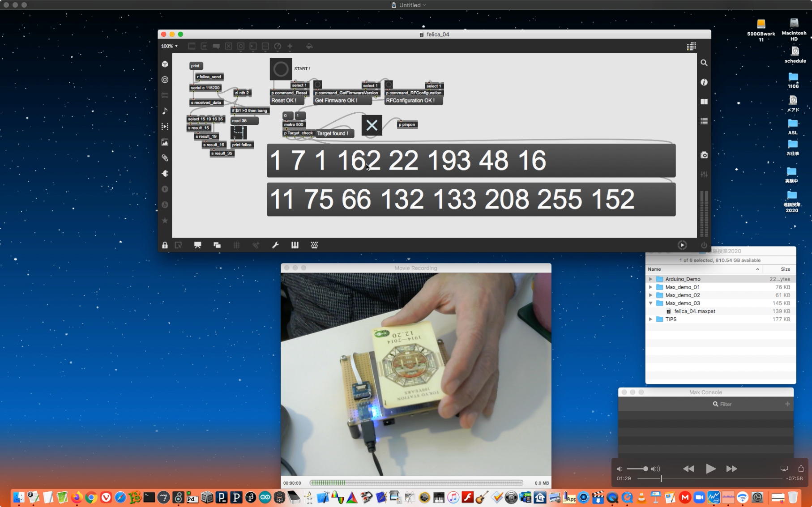Screen dimensions: 812x507
Task: Sort Finder list by Name column
Action: (704, 269)
